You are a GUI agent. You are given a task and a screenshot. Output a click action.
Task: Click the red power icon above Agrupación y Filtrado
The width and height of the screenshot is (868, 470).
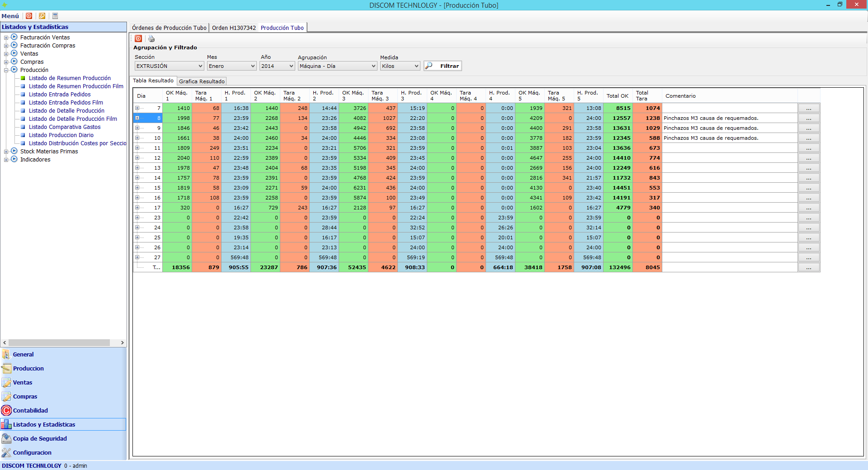coord(138,39)
